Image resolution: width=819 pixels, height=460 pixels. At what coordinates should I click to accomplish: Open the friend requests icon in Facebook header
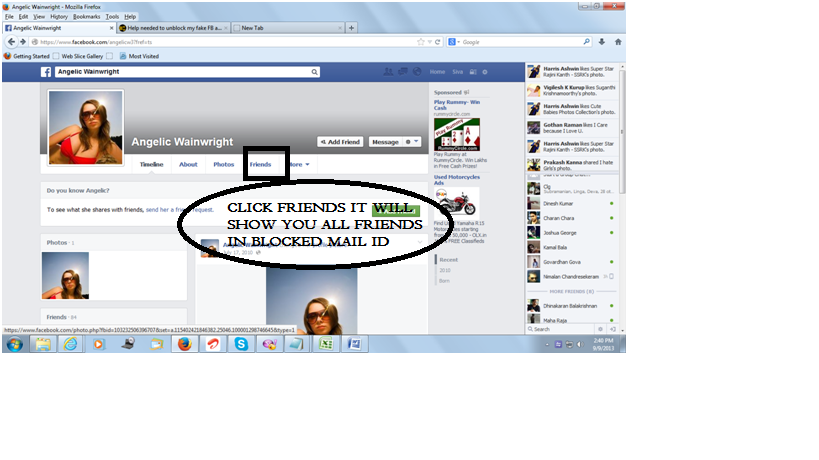(388, 72)
